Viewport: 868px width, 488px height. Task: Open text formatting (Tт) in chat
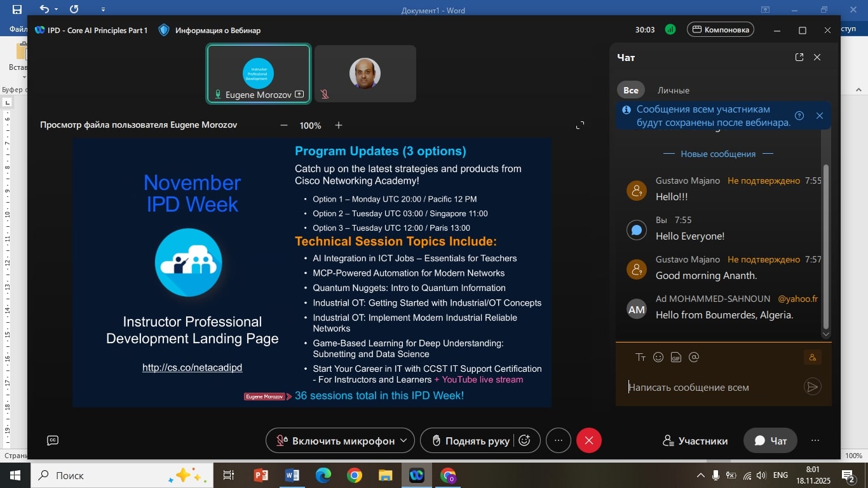pyautogui.click(x=641, y=357)
